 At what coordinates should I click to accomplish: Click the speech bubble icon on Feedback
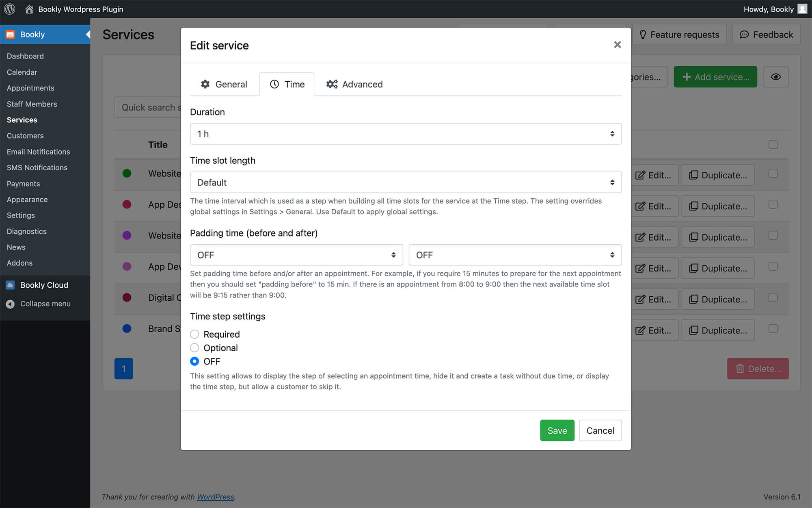click(744, 35)
